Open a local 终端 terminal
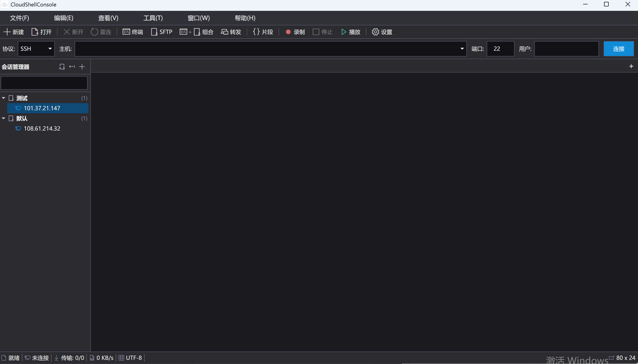The image size is (638, 364). click(x=132, y=32)
